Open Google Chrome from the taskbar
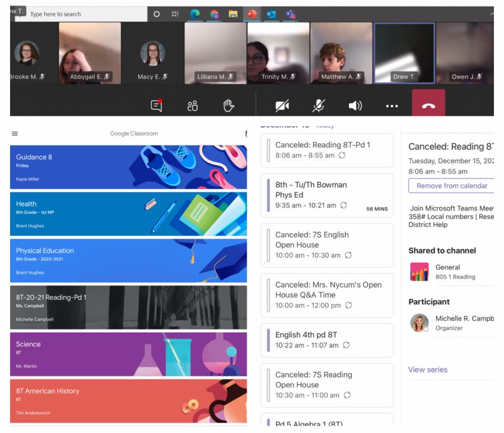504x433 pixels. (x=214, y=14)
